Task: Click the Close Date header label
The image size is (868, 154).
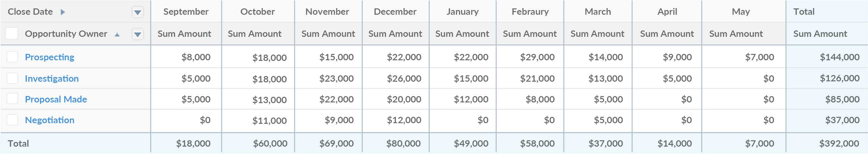Action: [x=30, y=12]
